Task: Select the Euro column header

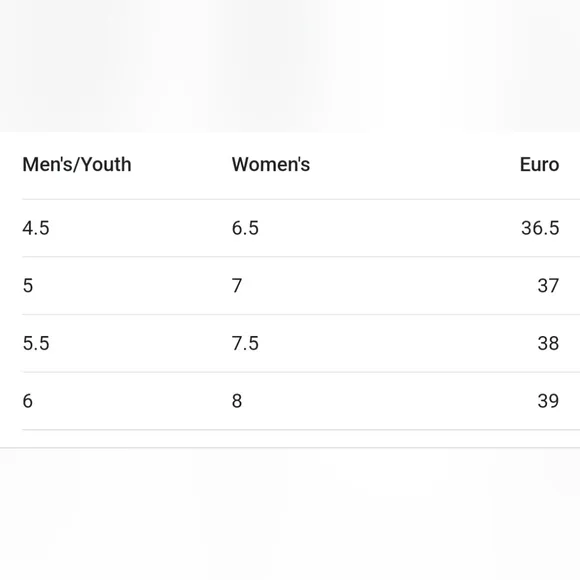Action: point(539,165)
